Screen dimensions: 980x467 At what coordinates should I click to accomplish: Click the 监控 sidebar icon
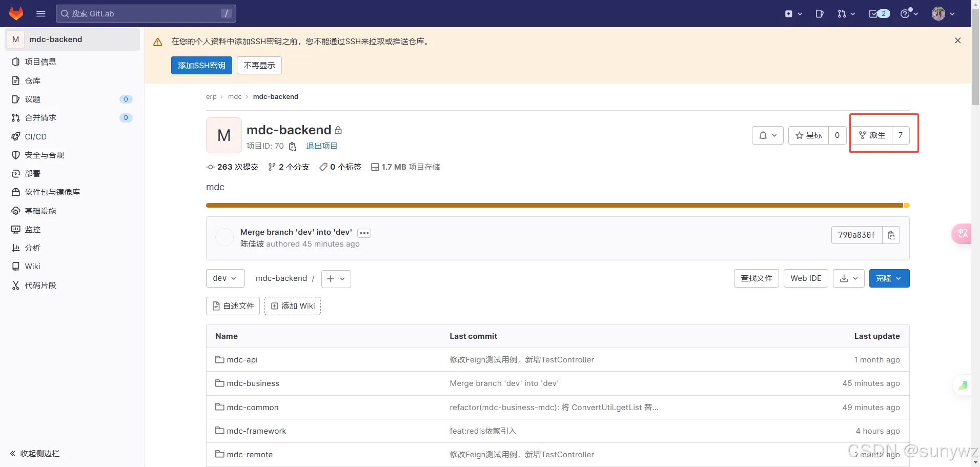coord(16,230)
